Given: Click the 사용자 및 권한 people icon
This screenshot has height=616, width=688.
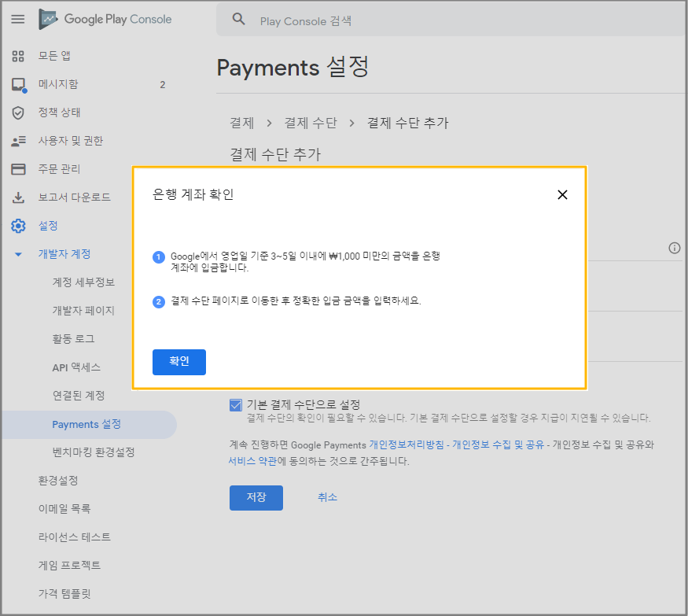Looking at the screenshot, I should pyautogui.click(x=18, y=141).
